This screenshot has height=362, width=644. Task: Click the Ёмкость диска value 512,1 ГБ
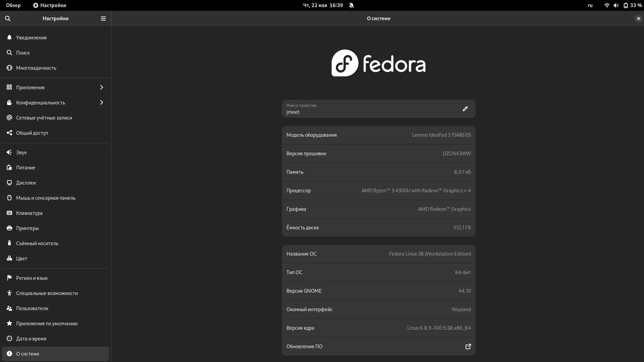click(462, 227)
